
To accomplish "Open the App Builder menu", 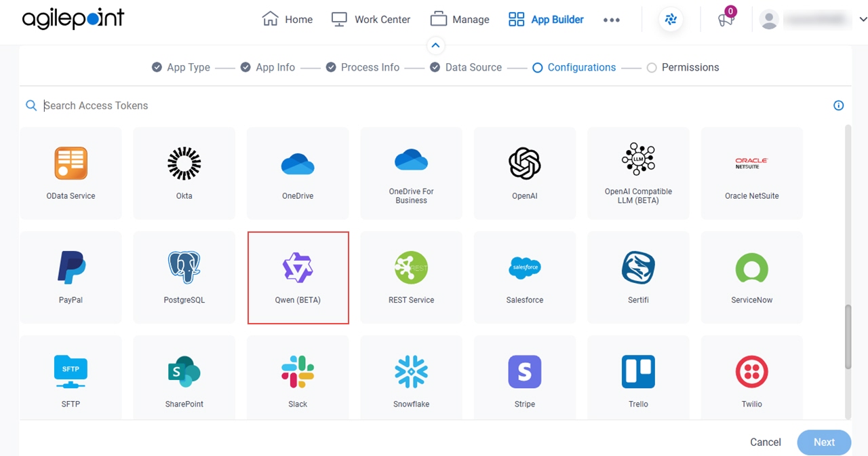I will pyautogui.click(x=546, y=19).
